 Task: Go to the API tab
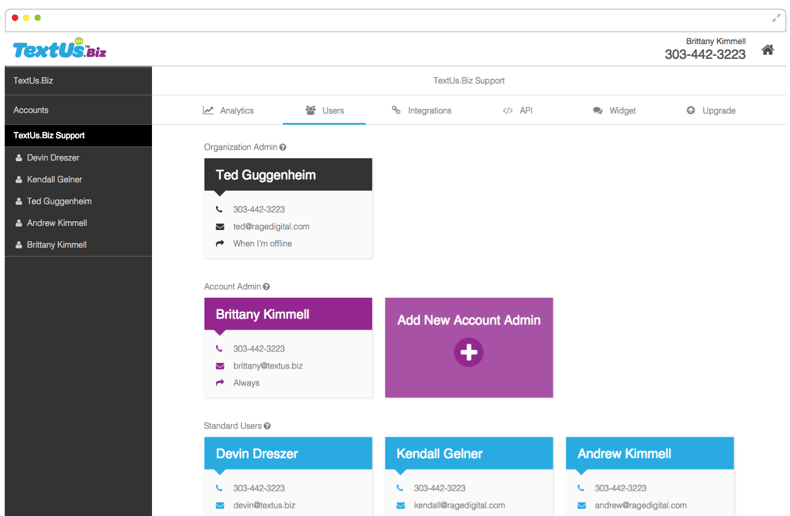(517, 110)
